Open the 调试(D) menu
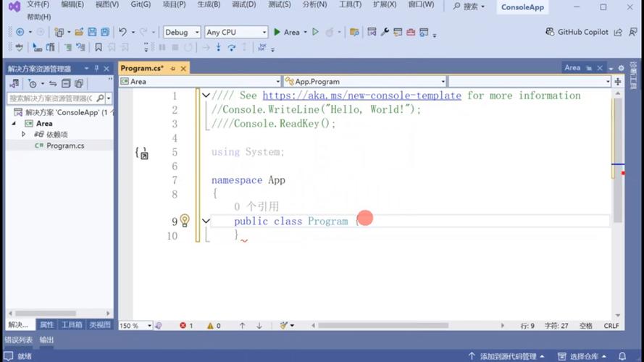The image size is (644, 362). (244, 4)
